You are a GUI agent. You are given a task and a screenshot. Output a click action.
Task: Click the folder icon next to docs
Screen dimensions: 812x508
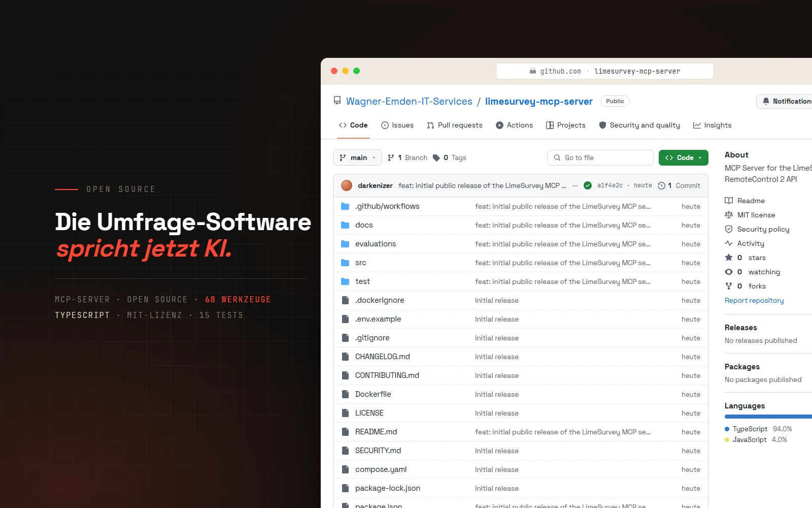345,225
